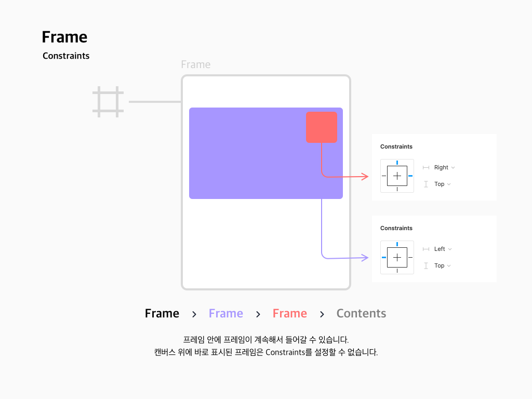Select the red Frame breadcrumb item
Viewport: 532px width, 399px height.
290,313
